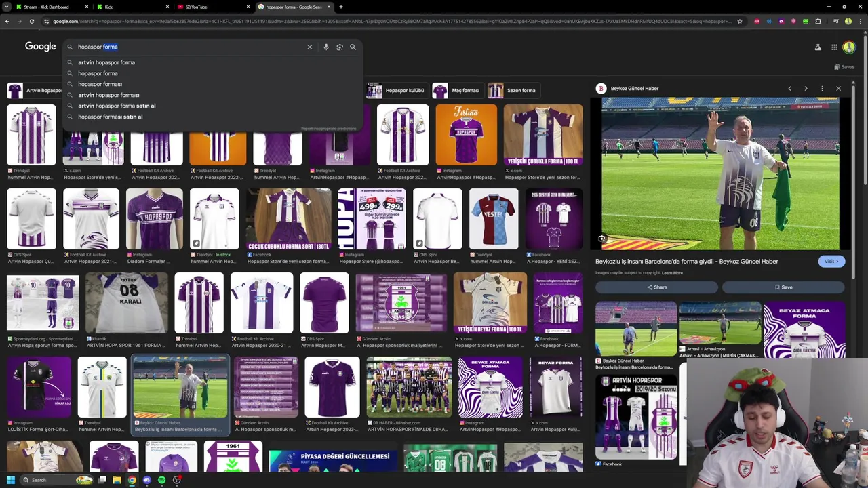Share the previewed image

pyautogui.click(x=656, y=287)
